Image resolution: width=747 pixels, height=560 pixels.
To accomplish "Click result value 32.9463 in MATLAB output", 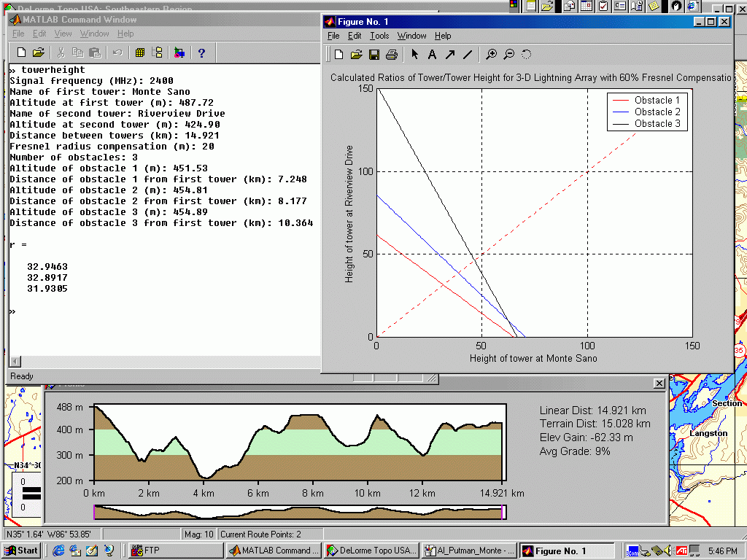I will click(x=47, y=267).
